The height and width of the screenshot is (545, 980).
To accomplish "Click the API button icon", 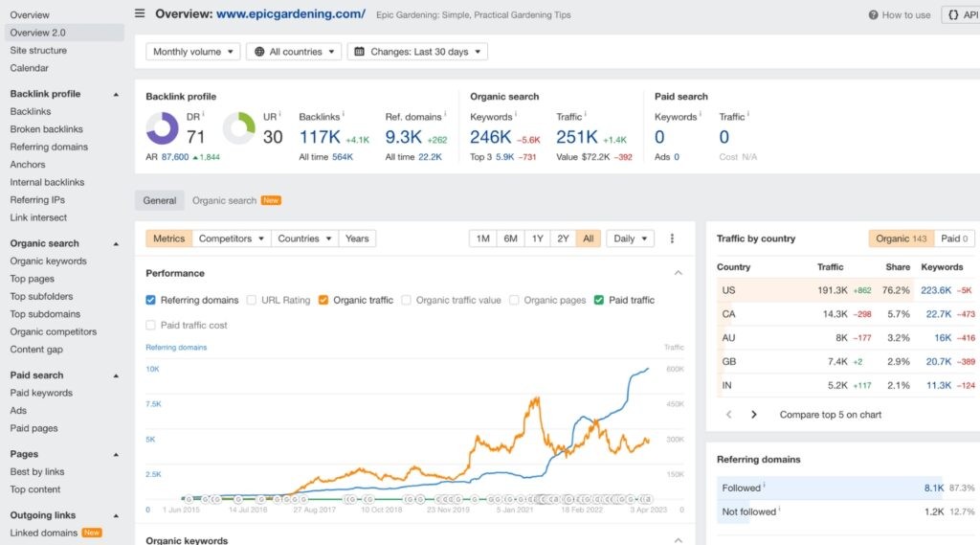I will 952,14.
